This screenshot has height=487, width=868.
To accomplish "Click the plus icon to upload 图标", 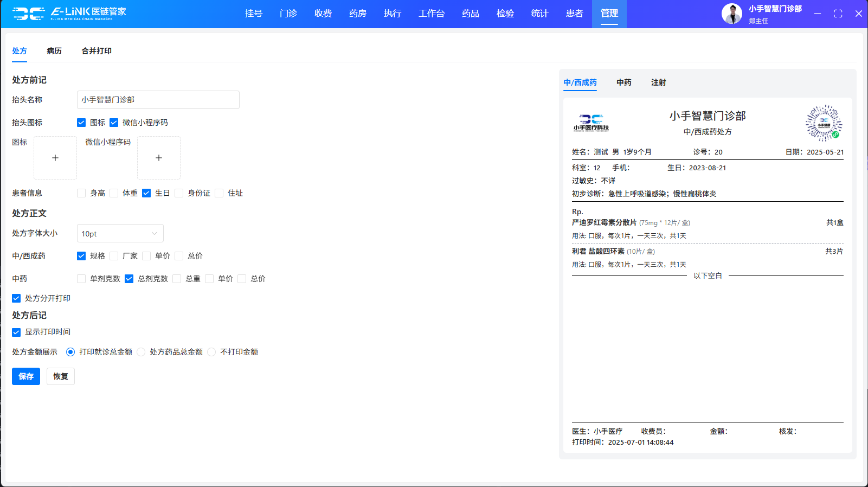I will click(x=55, y=158).
